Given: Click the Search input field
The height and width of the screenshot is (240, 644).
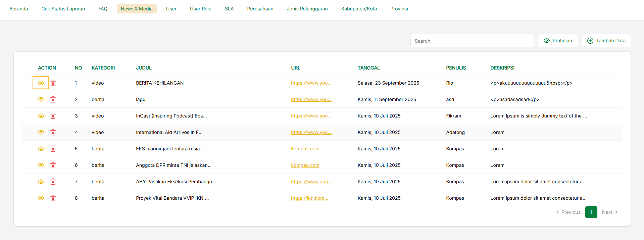Looking at the screenshot, I should [x=472, y=41].
